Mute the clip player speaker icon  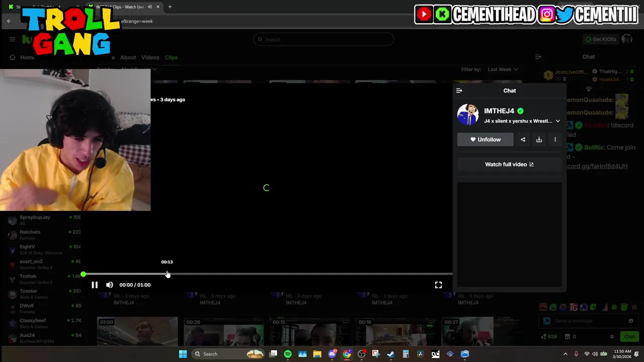pyautogui.click(x=110, y=285)
